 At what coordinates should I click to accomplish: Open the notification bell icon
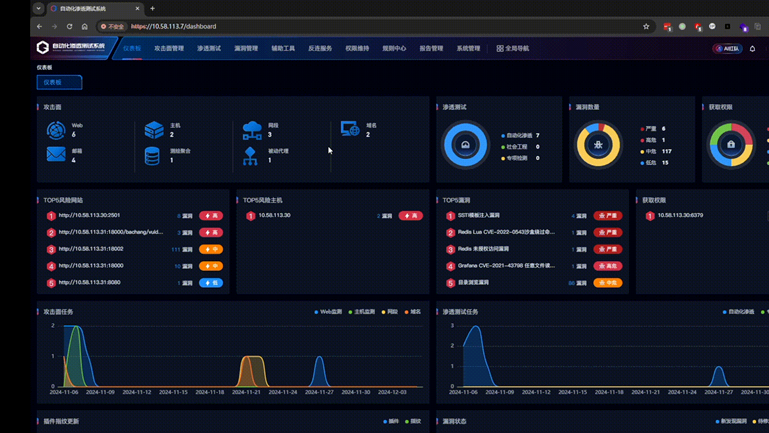click(753, 48)
